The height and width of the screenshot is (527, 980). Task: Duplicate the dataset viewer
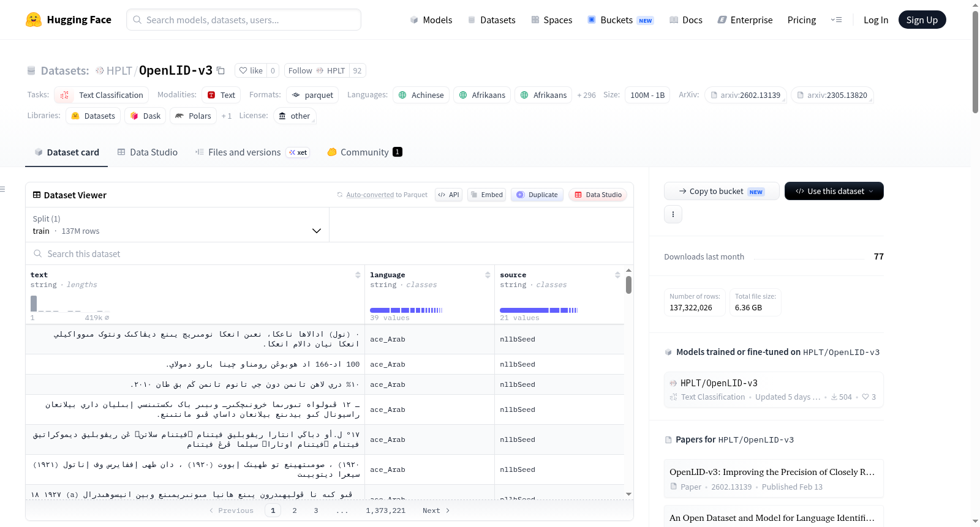[x=537, y=195]
